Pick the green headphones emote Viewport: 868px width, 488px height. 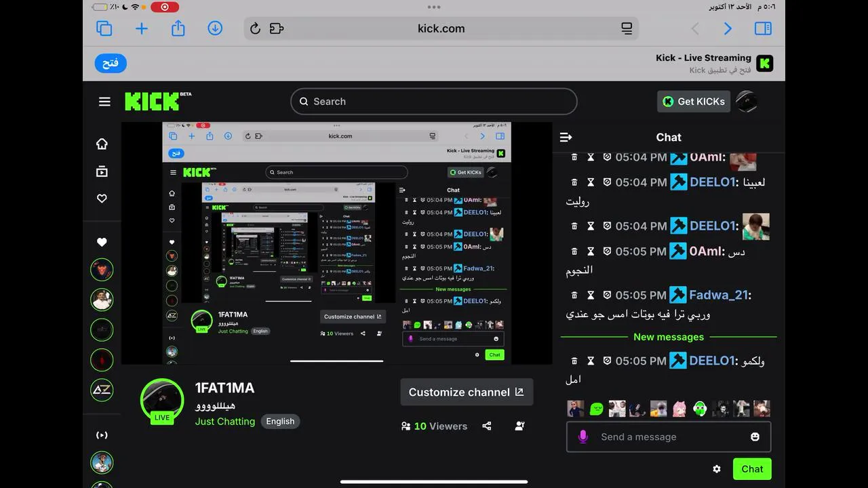[x=700, y=409]
